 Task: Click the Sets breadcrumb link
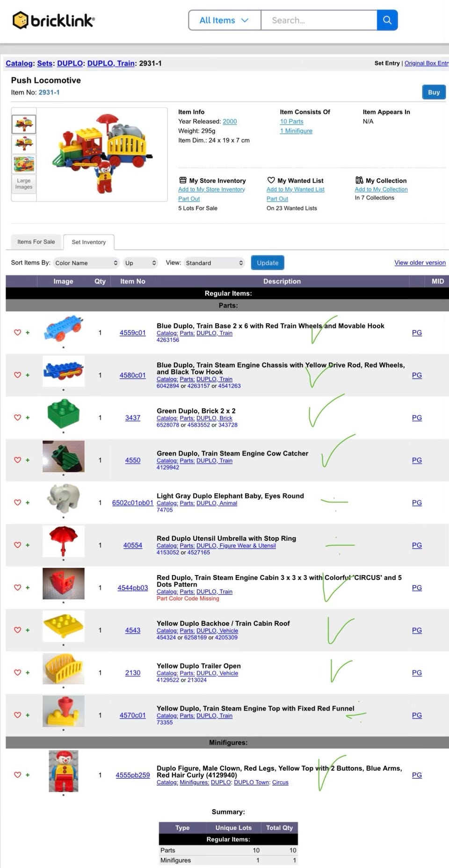[45, 63]
